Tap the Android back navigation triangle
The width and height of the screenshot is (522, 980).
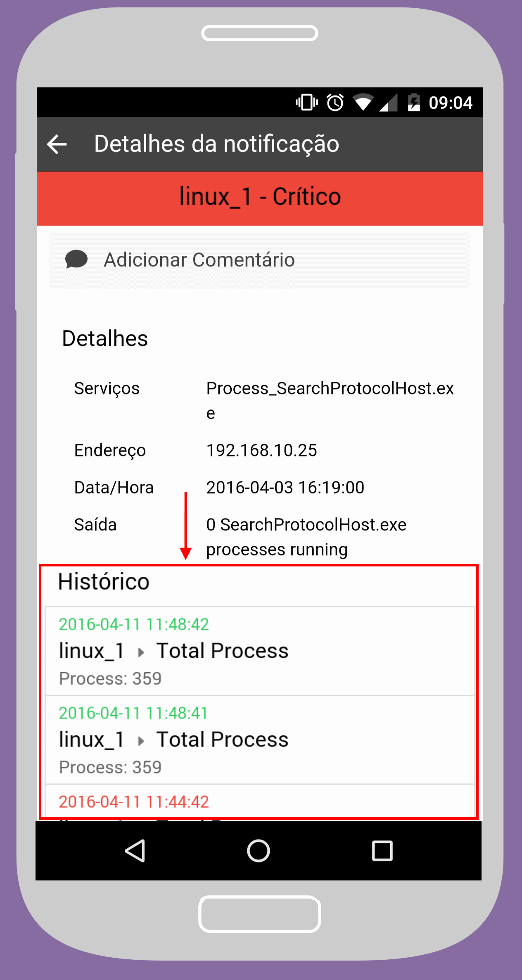click(x=135, y=851)
